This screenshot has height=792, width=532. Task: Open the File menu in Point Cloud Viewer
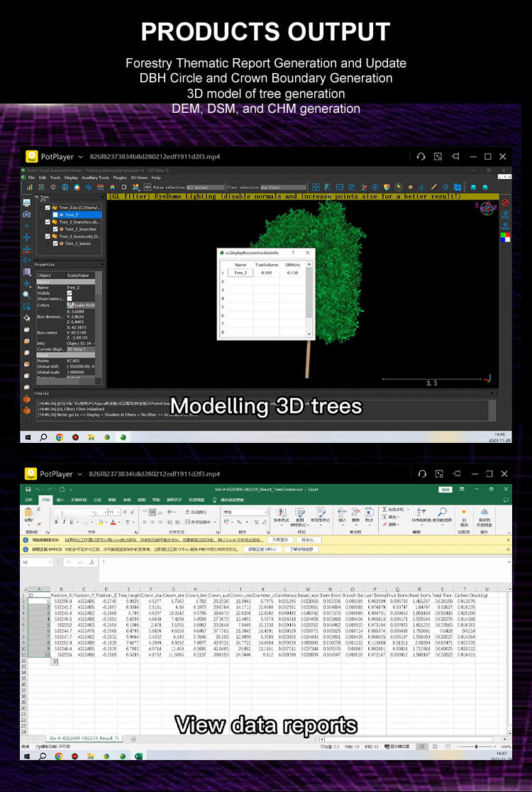pos(31,178)
